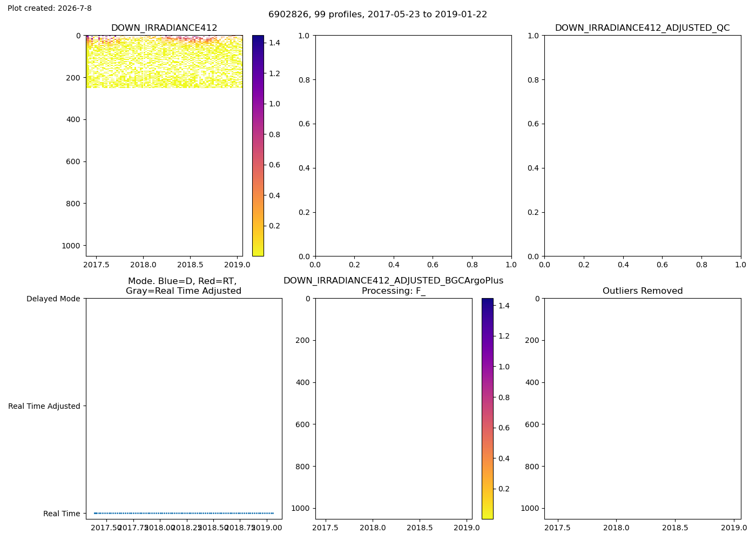Select the DOWN_IRRADIANCE412 plot title
Image resolution: width=756 pixels, height=540 pixels.
[164, 28]
